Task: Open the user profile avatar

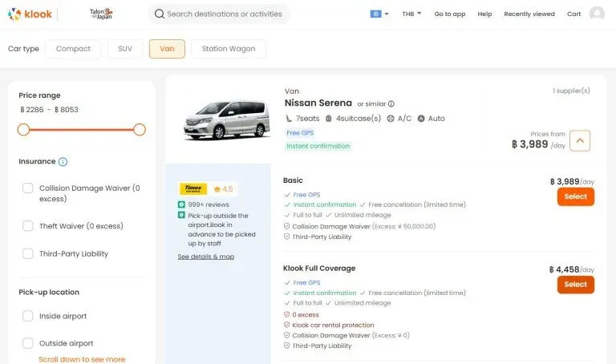Action: pos(597,14)
